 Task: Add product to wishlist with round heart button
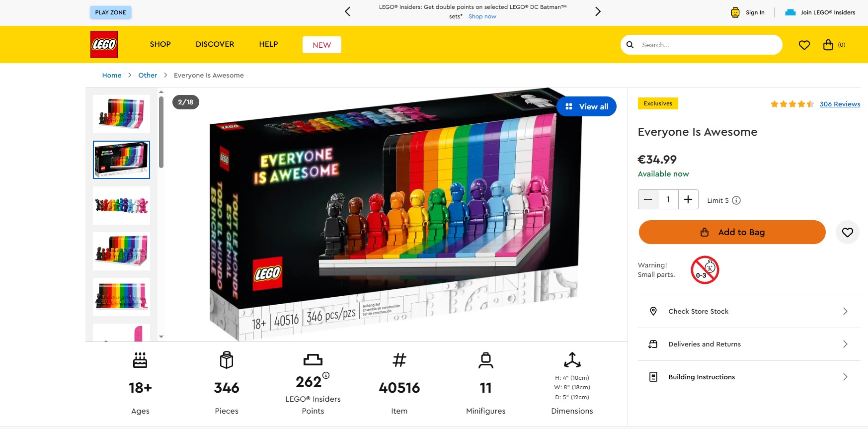847,232
